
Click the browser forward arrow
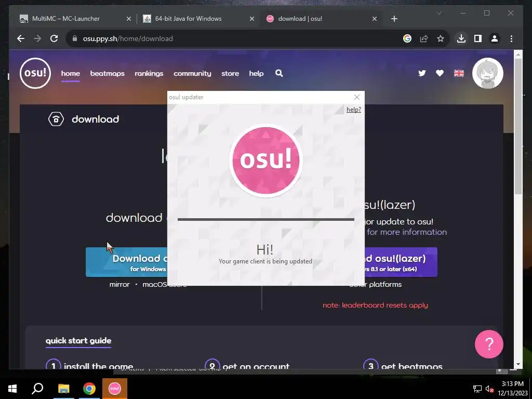[x=37, y=38]
